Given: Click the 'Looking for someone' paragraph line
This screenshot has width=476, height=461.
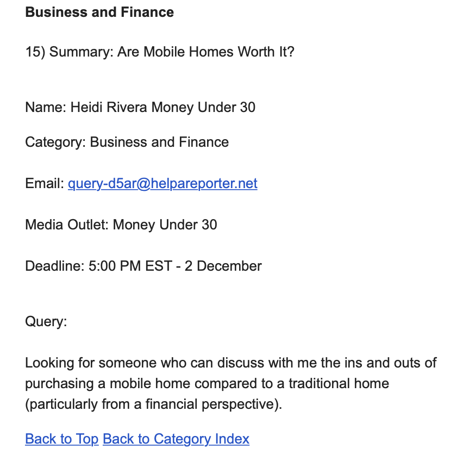Looking at the screenshot, I should pyautogui.click(x=231, y=363).
